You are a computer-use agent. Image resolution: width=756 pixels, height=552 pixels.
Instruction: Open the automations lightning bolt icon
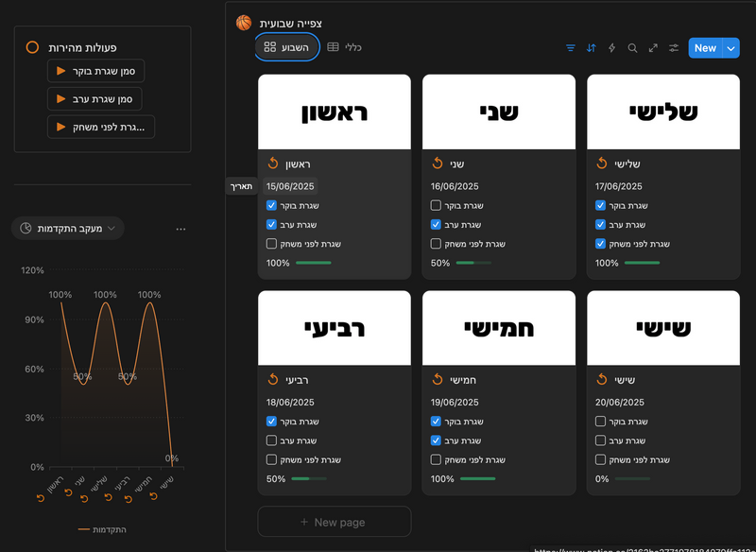click(611, 47)
